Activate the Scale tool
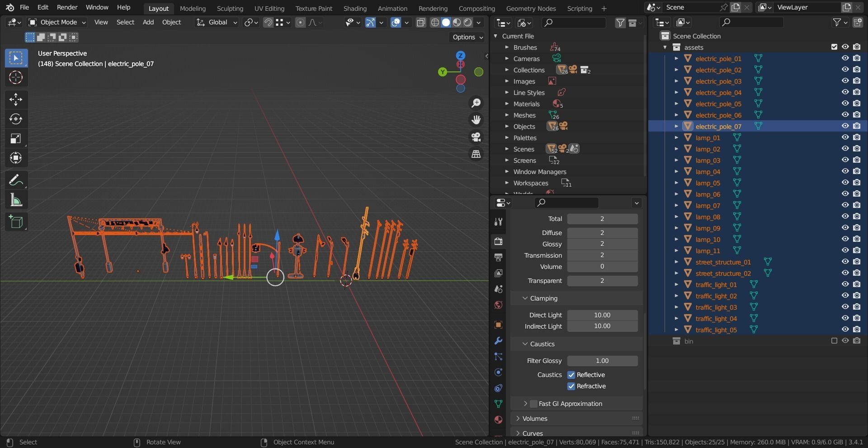The width and height of the screenshot is (868, 448). (x=16, y=138)
